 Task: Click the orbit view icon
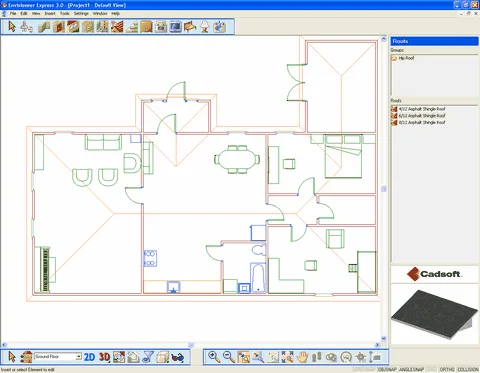(346, 357)
